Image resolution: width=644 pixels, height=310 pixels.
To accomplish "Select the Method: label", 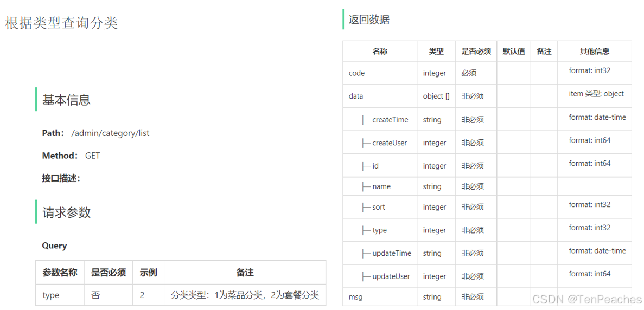I will click(x=60, y=156).
